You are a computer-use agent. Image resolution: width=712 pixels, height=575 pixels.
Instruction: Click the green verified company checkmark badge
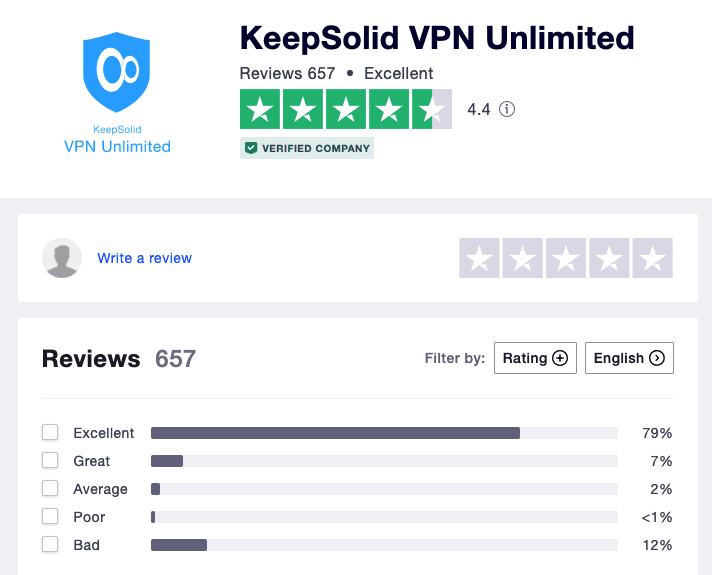pyautogui.click(x=251, y=148)
